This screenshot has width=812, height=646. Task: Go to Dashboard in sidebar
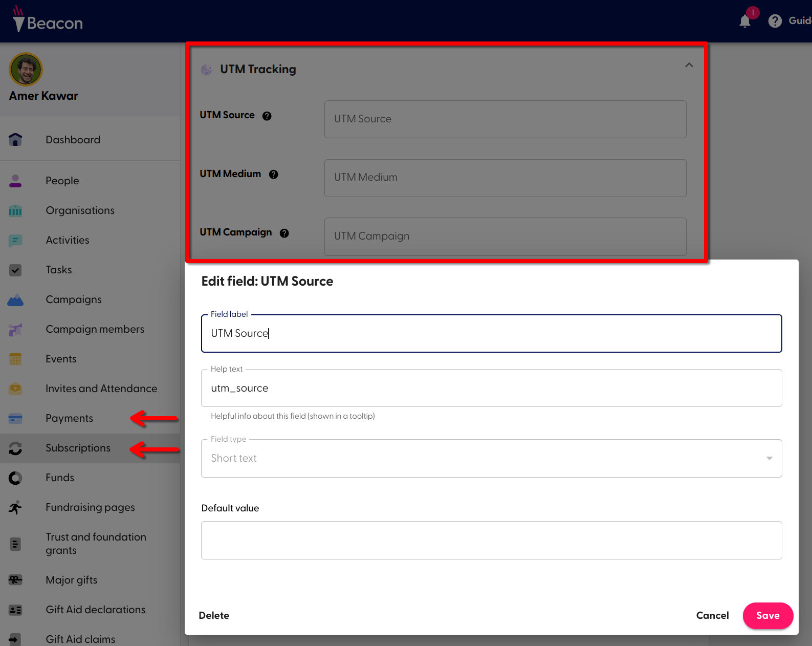click(73, 139)
